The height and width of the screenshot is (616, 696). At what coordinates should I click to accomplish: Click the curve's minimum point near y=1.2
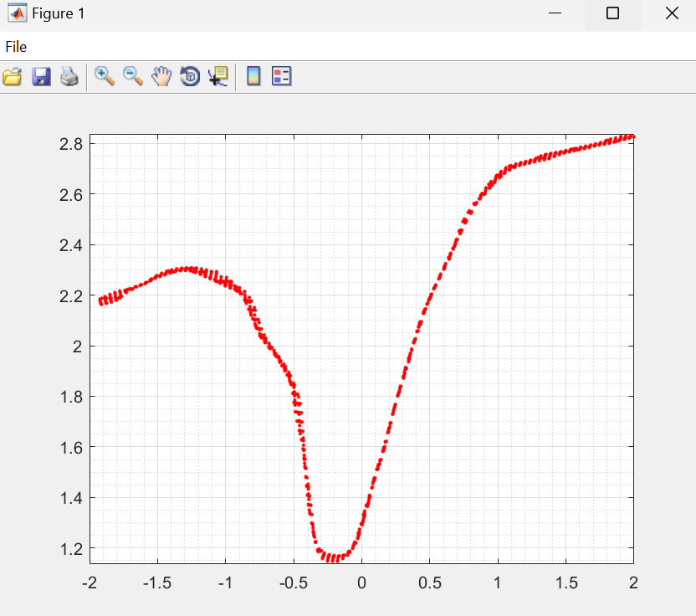click(333, 557)
